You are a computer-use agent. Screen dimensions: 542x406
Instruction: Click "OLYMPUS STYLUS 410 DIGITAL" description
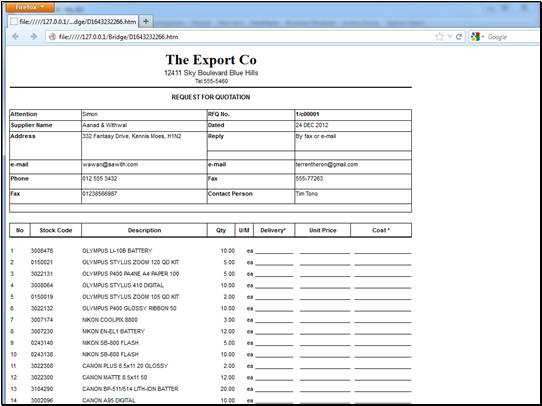[123, 285]
